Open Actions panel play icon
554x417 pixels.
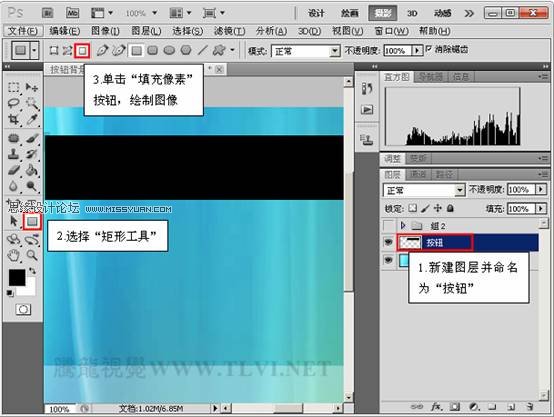click(367, 110)
